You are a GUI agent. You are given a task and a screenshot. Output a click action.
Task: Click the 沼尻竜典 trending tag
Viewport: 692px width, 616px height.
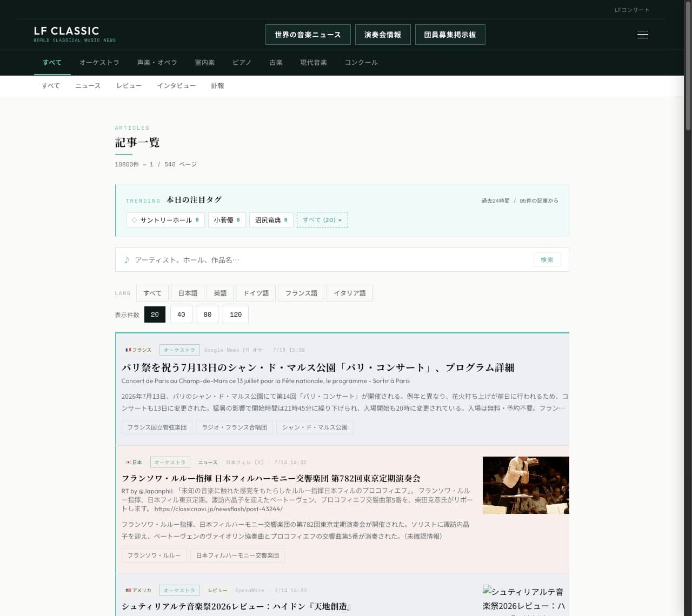(271, 220)
